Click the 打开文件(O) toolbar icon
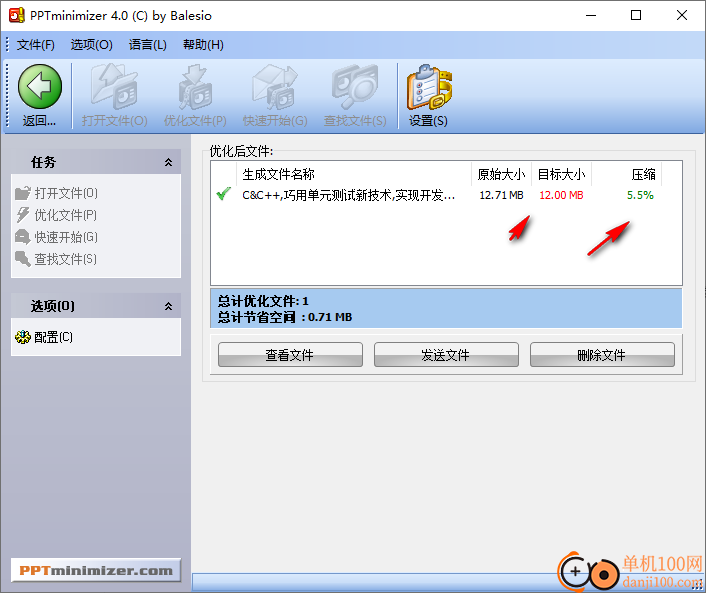This screenshot has width=706, height=593. point(114,87)
